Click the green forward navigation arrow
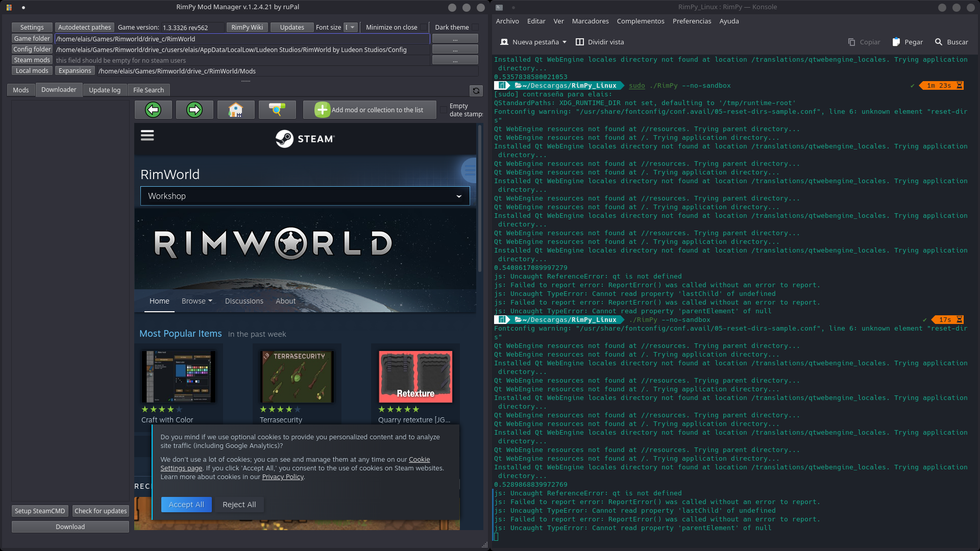This screenshot has width=980, height=551. 194,109
